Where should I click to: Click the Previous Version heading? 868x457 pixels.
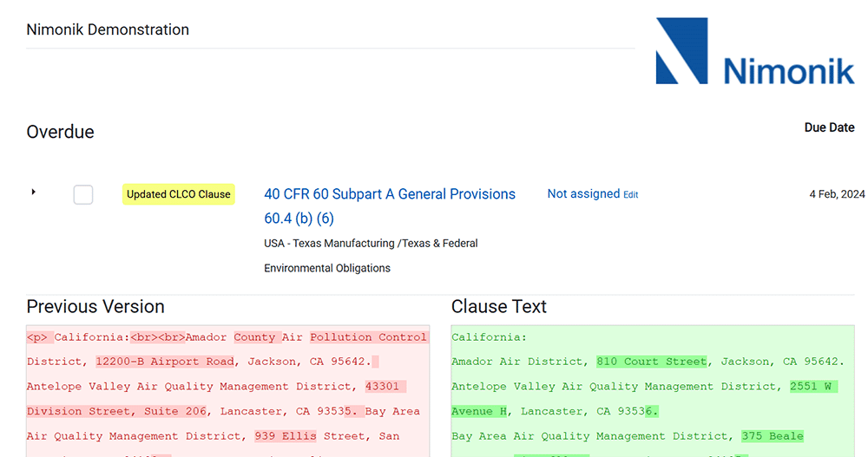[x=95, y=307]
